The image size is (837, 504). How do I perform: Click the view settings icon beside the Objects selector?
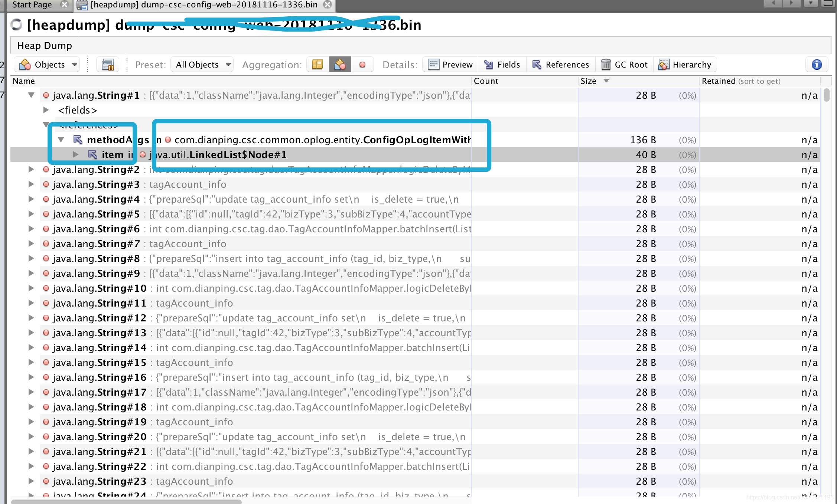pyautogui.click(x=107, y=64)
